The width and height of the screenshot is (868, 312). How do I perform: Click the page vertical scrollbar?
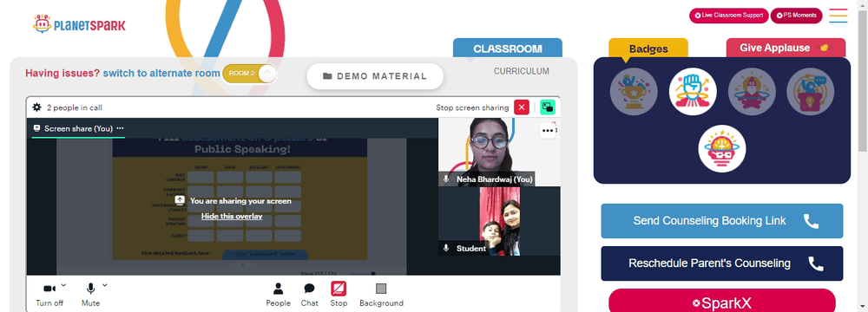[863, 81]
